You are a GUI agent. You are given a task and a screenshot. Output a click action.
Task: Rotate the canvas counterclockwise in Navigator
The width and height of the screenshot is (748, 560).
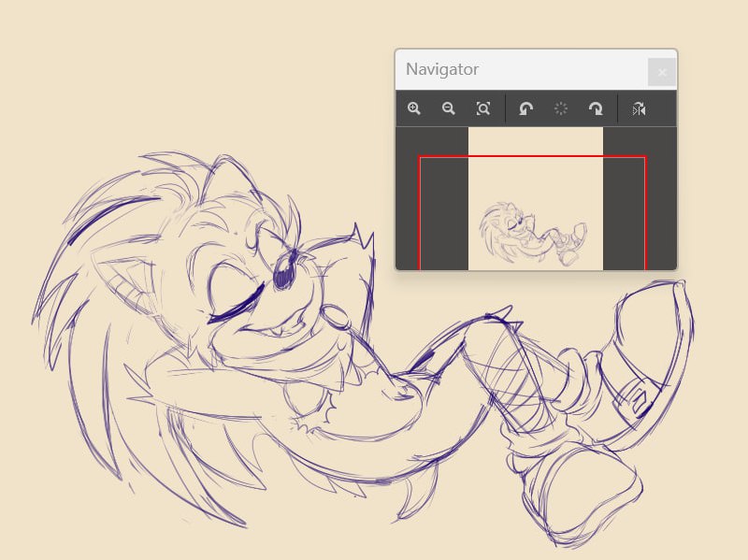(x=525, y=108)
